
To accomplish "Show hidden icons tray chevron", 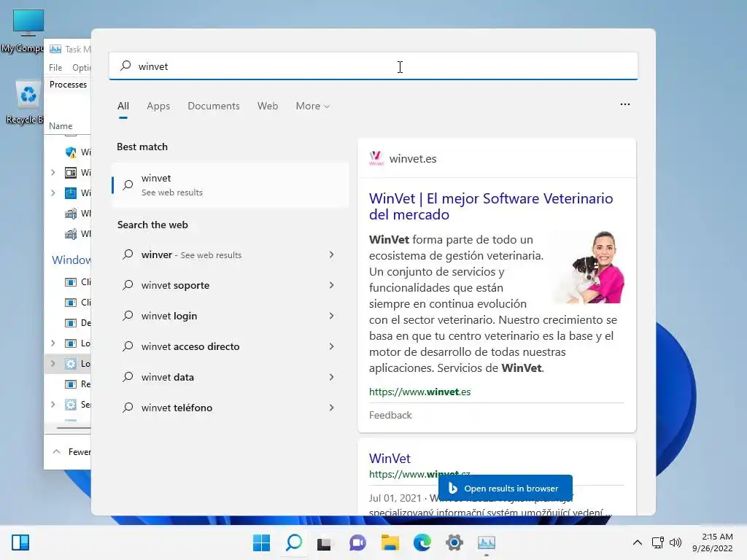I will 638,542.
